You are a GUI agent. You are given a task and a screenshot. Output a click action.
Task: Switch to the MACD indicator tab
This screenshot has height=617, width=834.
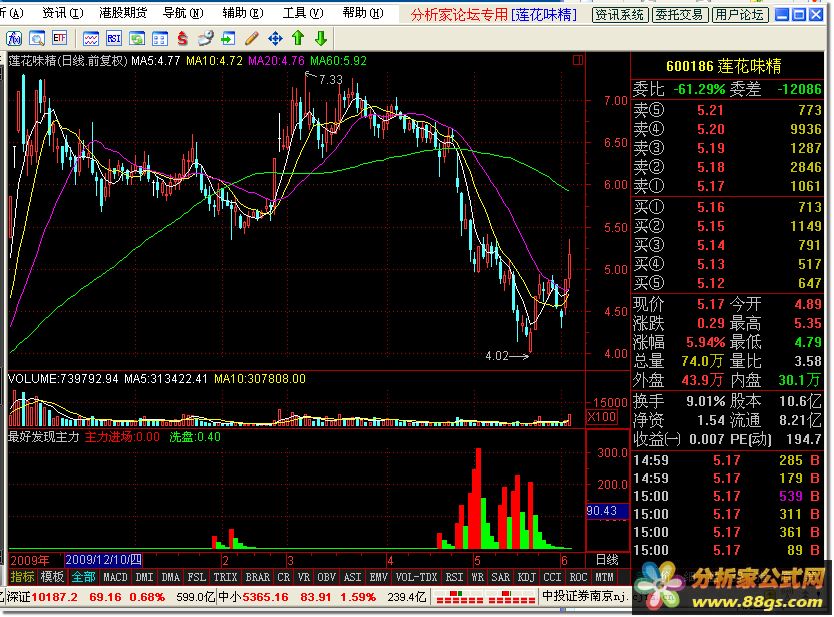[x=115, y=577]
